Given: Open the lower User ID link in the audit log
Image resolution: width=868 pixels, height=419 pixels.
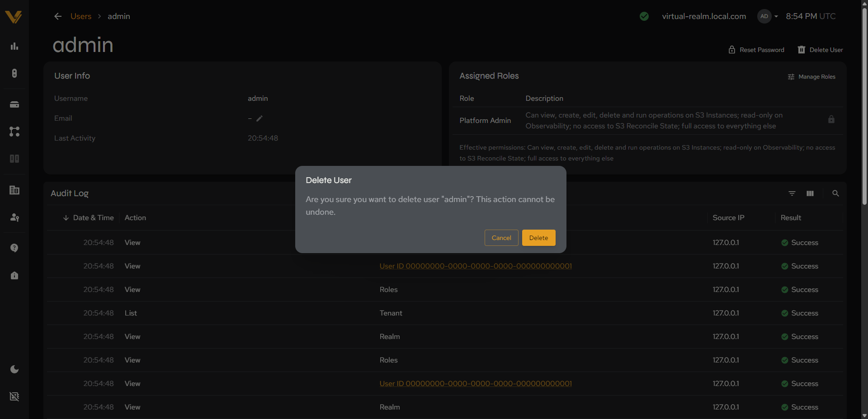Looking at the screenshot, I should 476,384.
